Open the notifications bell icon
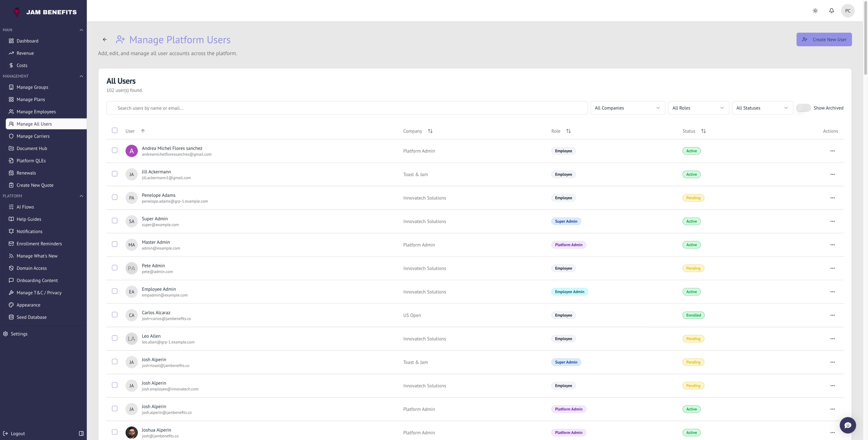This screenshot has width=868, height=440. [831, 11]
